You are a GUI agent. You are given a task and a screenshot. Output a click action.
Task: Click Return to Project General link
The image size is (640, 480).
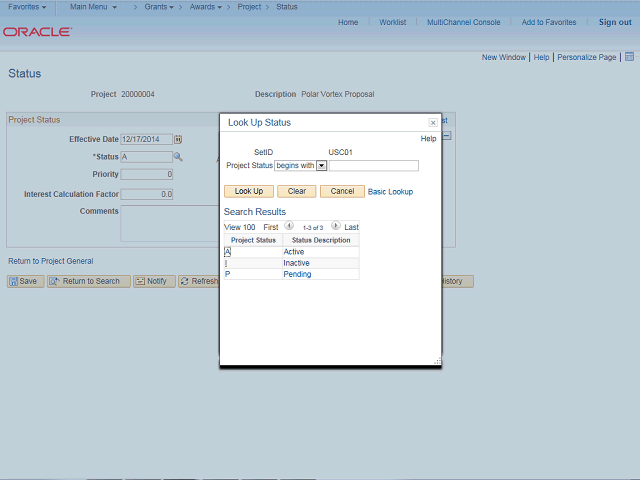51,261
